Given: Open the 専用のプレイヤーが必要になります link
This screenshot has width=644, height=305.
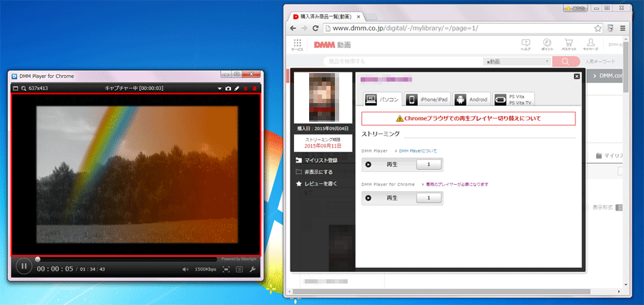Looking at the screenshot, I should pyautogui.click(x=457, y=185).
